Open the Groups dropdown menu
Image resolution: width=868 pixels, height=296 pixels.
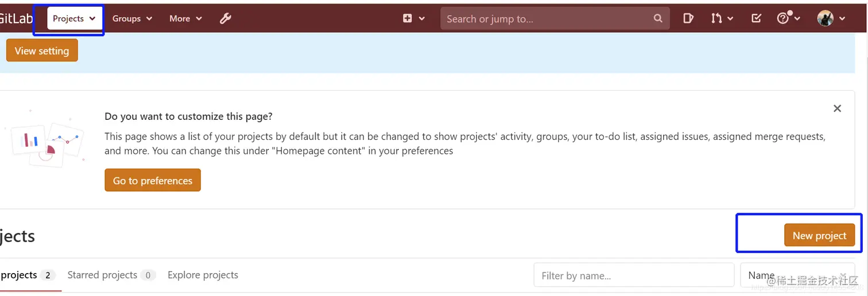[x=132, y=18]
